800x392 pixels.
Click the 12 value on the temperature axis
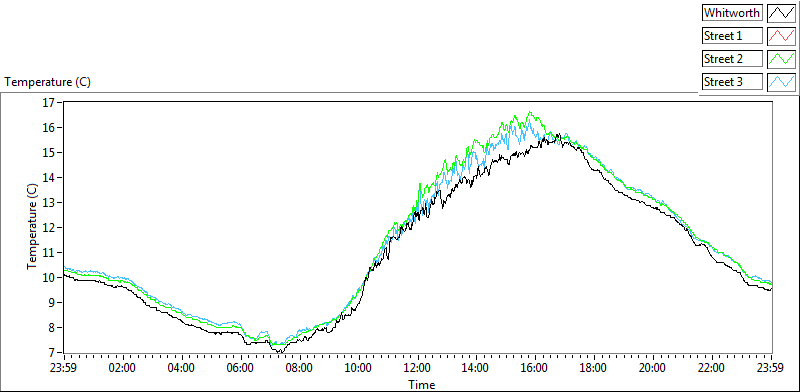point(48,228)
